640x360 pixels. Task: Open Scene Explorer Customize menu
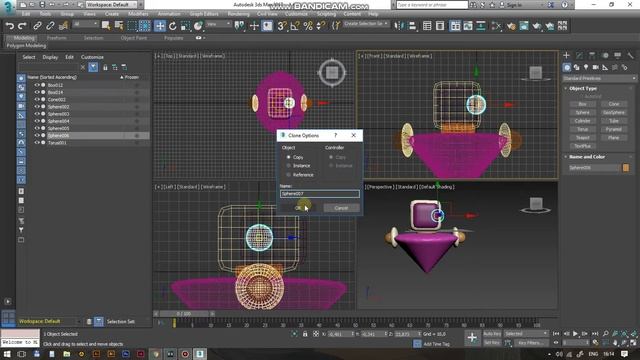[x=92, y=57]
